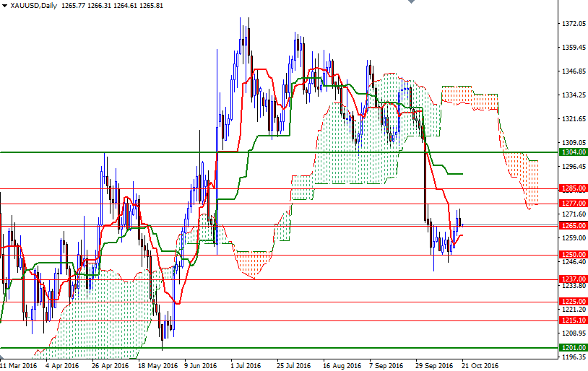Click the 29 Sep 2016 date label
Screen dimensions: 588x371
coord(434,365)
